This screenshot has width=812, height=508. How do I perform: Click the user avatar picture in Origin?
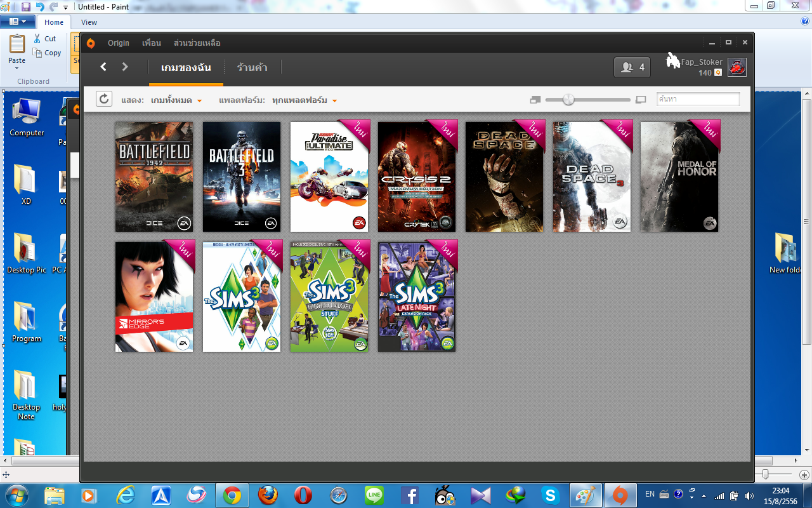coord(737,67)
